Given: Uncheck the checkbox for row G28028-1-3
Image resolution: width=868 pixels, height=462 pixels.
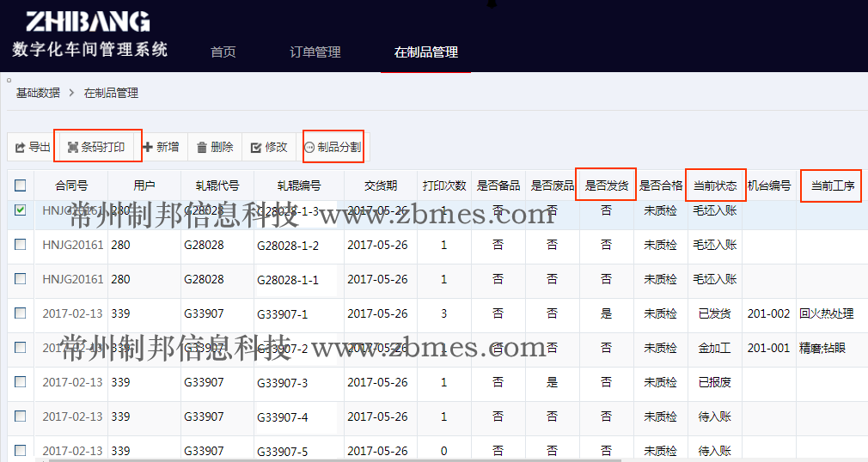Looking at the screenshot, I should 21,210.
